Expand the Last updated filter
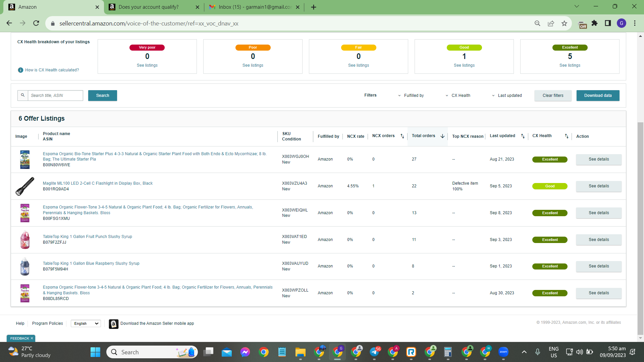 click(507, 96)
